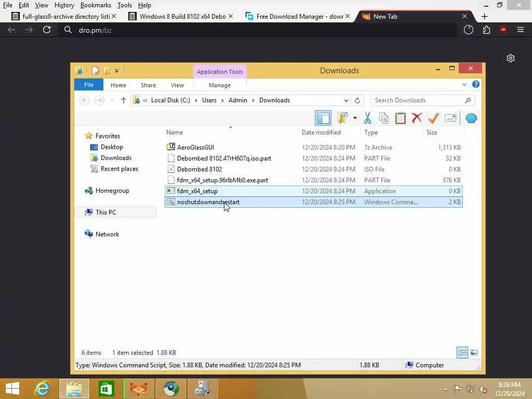This screenshot has height=399, width=532.
Task: Expand arrow after Users in breadcrumb
Action: coord(222,100)
